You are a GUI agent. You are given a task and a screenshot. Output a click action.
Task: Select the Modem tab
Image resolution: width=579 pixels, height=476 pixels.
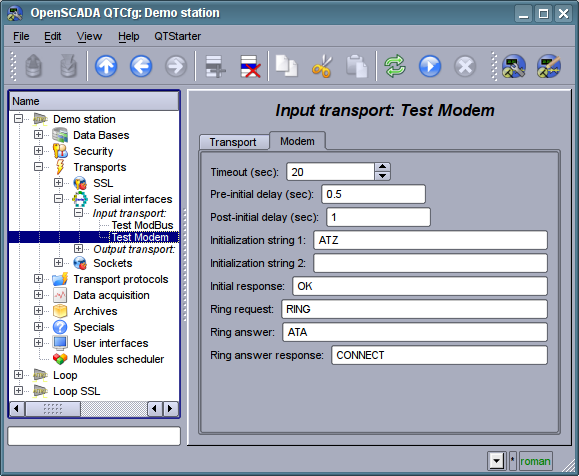(x=297, y=141)
